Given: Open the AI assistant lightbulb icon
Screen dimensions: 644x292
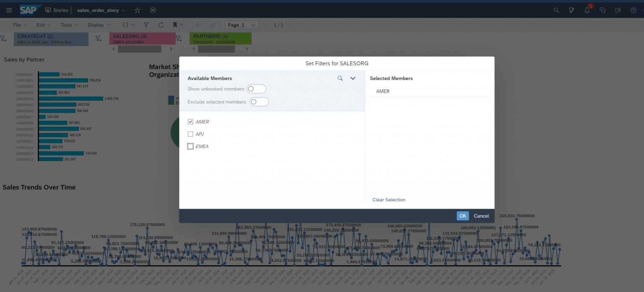Looking at the screenshot, I should click(x=571, y=10).
